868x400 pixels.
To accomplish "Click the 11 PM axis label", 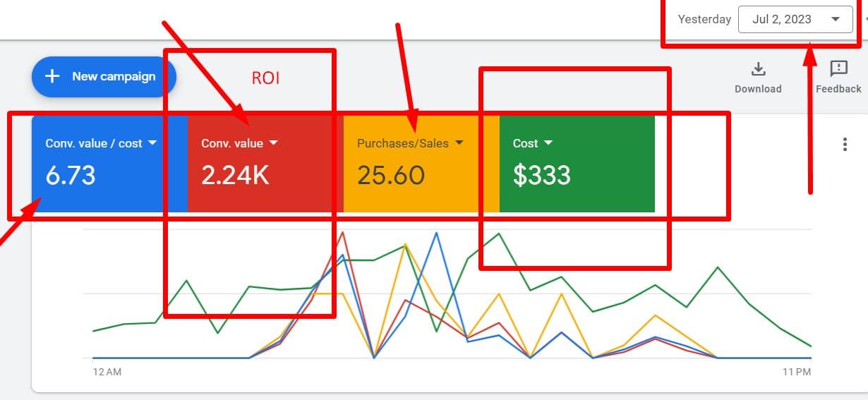I will click(797, 371).
